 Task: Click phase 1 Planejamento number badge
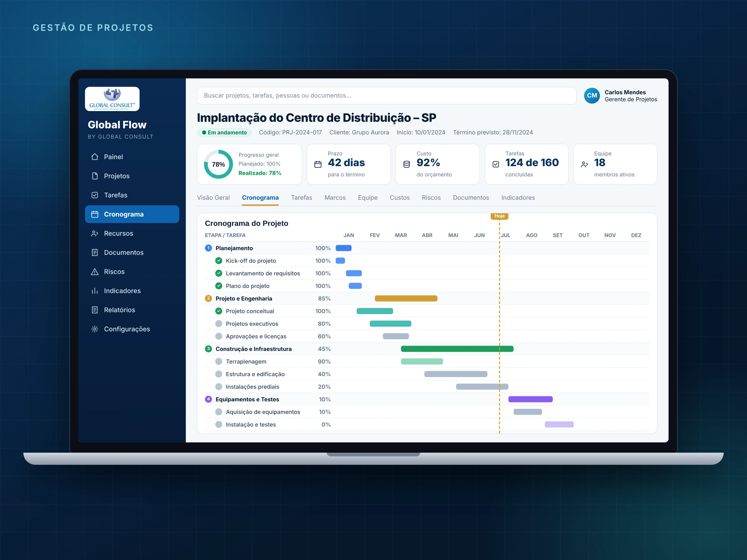(208, 248)
